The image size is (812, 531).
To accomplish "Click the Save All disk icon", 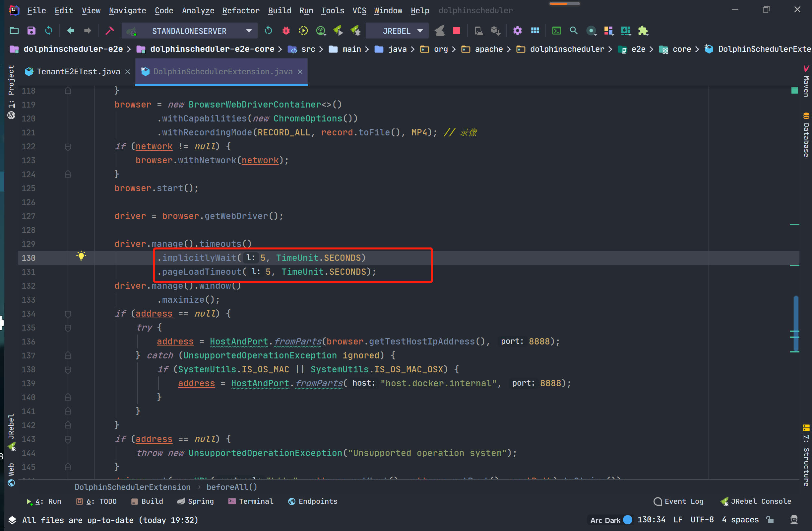I will [31, 31].
